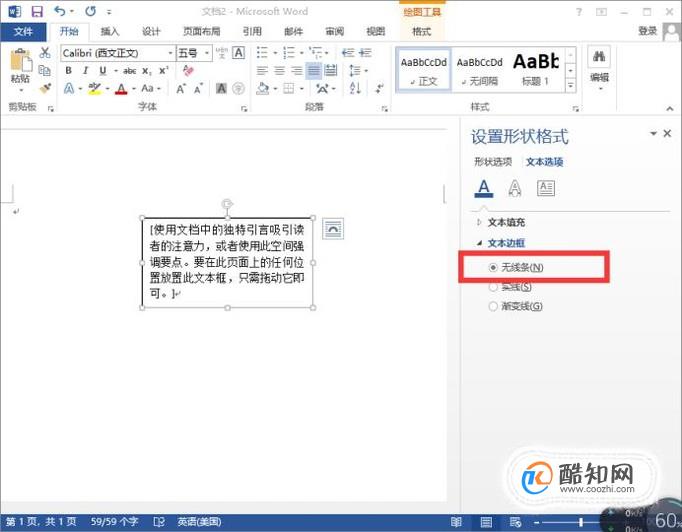
Task: Open the Layout Options icon beside textbox
Action: click(x=333, y=229)
